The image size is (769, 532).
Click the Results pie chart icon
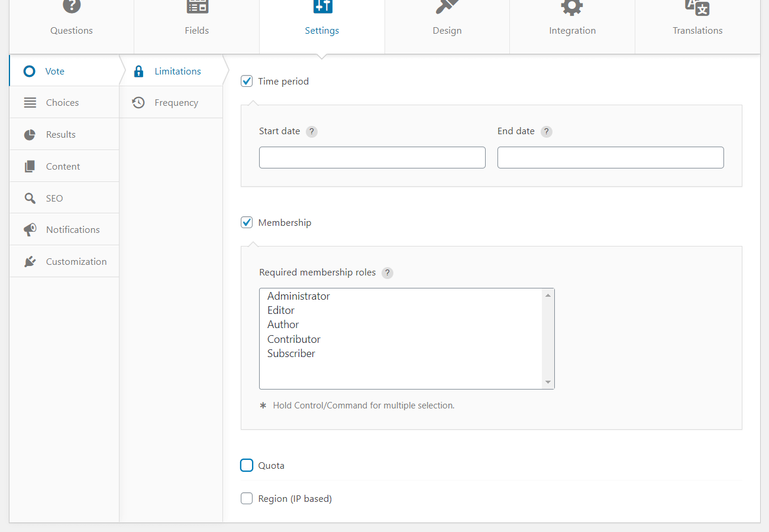[30, 135]
